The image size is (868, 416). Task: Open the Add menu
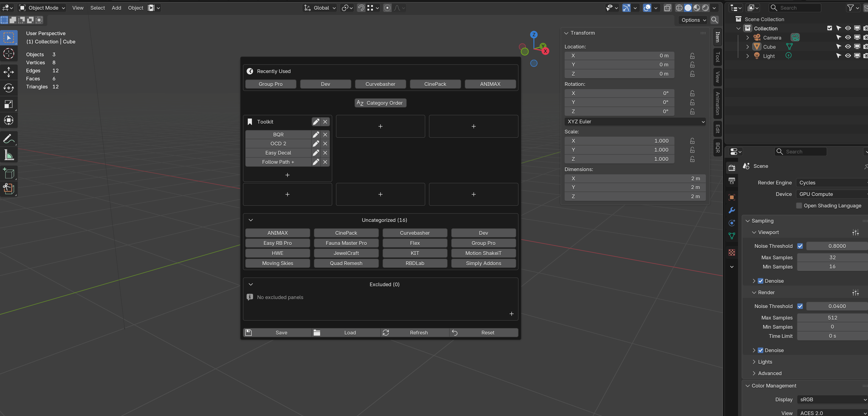click(x=116, y=8)
